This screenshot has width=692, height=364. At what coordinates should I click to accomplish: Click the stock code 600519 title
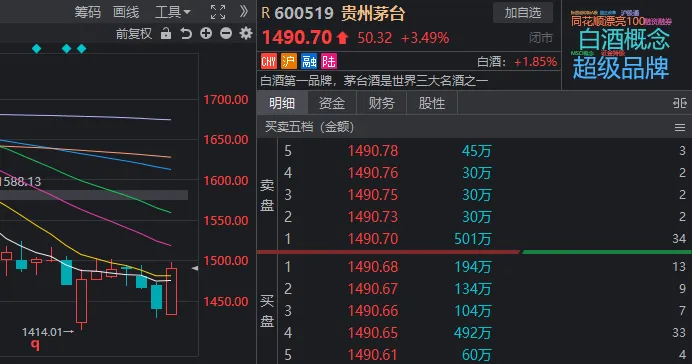304,13
